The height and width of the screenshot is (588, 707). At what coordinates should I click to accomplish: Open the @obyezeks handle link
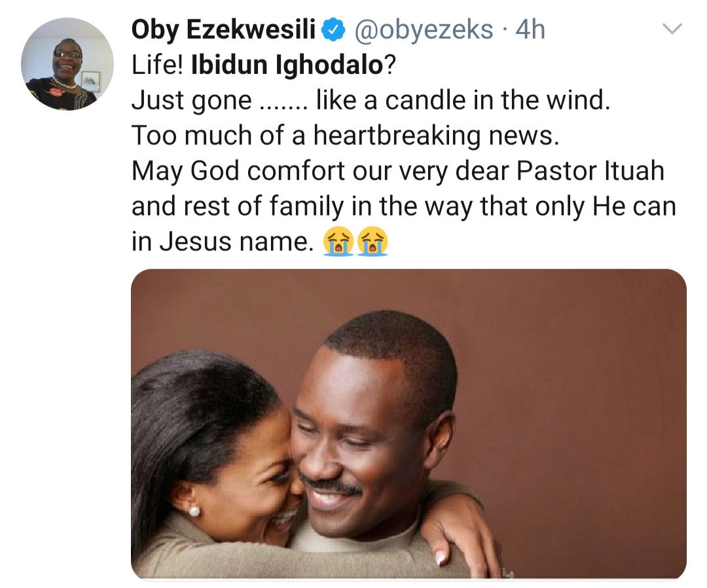click(424, 29)
